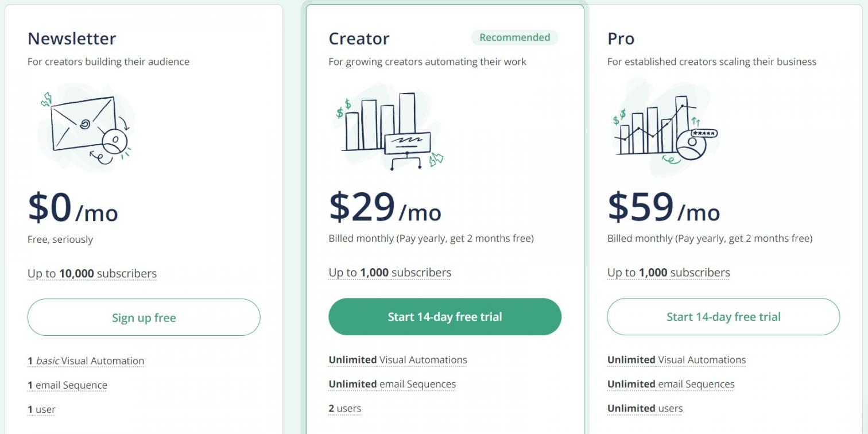Click '2 users' in Creator plan

coord(344,409)
